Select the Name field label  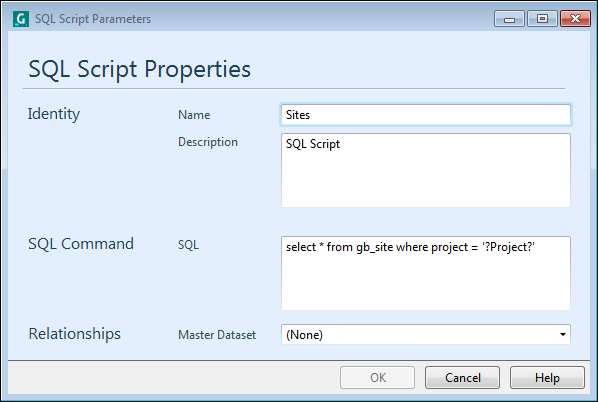pos(194,115)
